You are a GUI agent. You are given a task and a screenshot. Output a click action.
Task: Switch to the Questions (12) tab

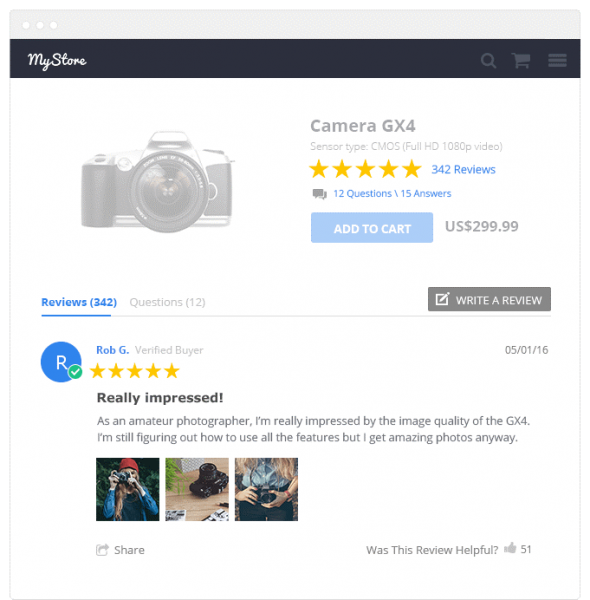167,302
